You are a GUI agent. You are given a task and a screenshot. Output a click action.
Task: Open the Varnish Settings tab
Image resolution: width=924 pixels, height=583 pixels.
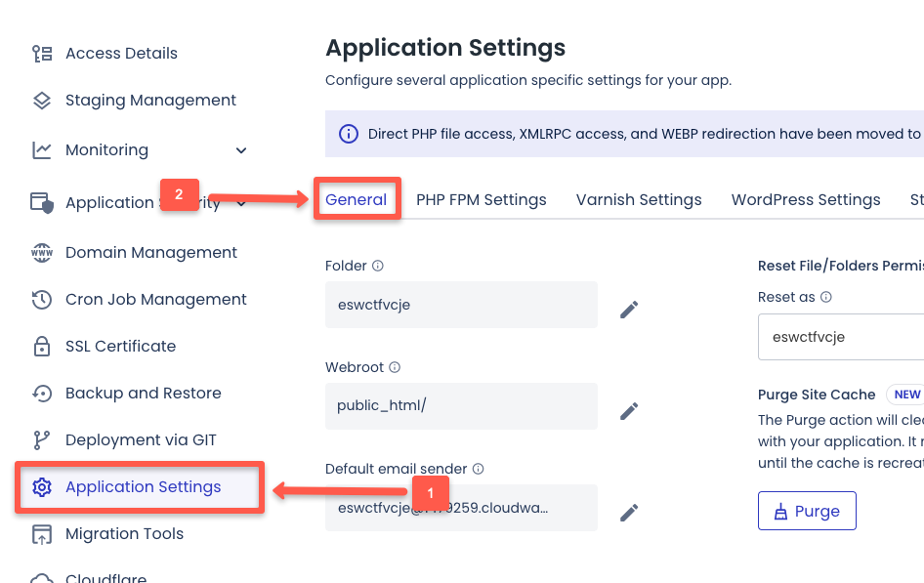coord(639,199)
